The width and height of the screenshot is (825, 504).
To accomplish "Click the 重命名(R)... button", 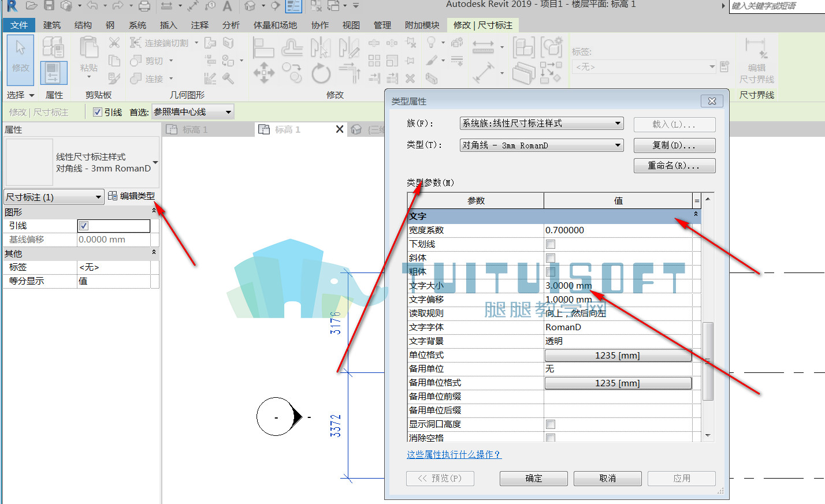I will point(674,166).
